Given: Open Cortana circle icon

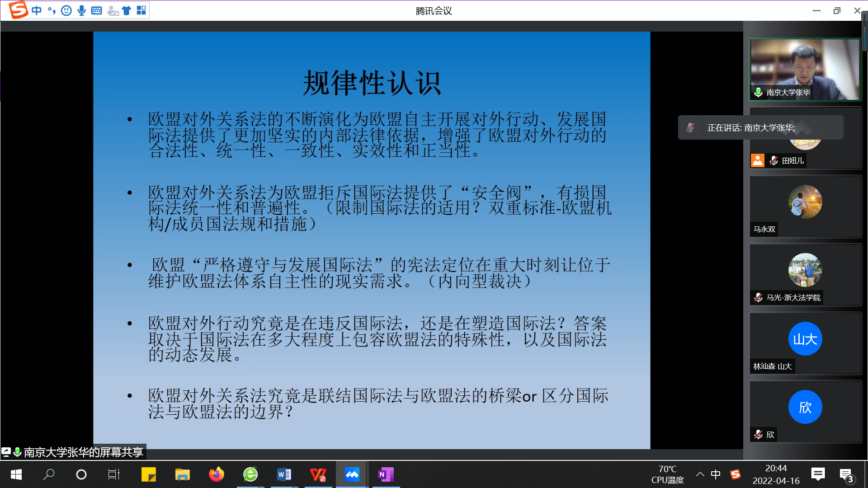Looking at the screenshot, I should click(x=81, y=474).
